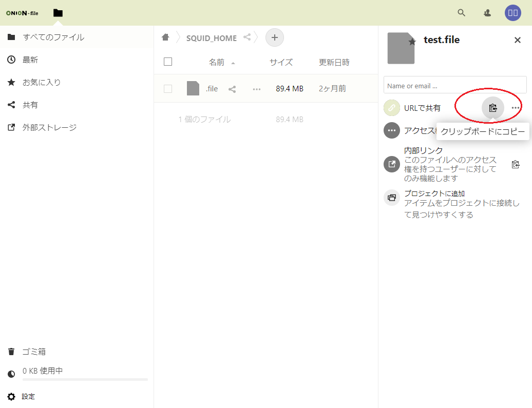Click the search magnifier icon in header
This screenshot has height=408, width=532.
(x=461, y=13)
